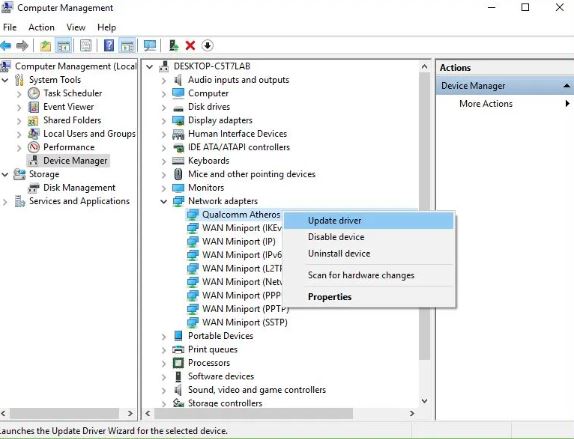Click the Task Scheduler clock icon
574x439 pixels.
34,93
